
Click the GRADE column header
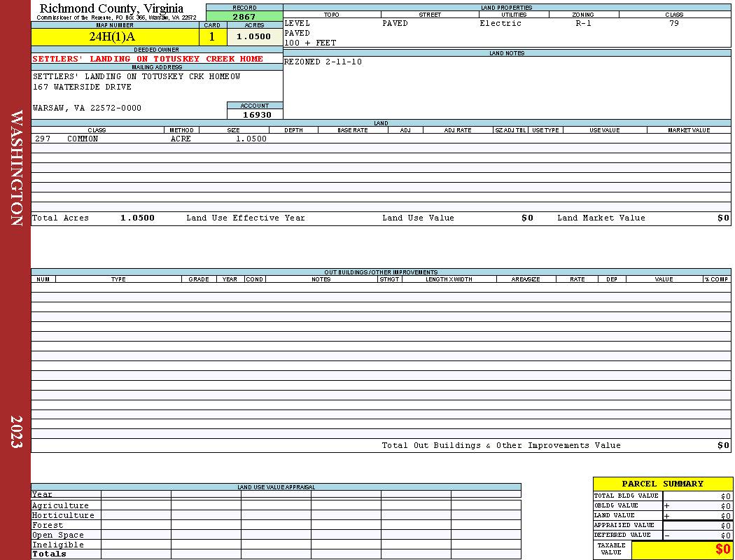pos(199,279)
